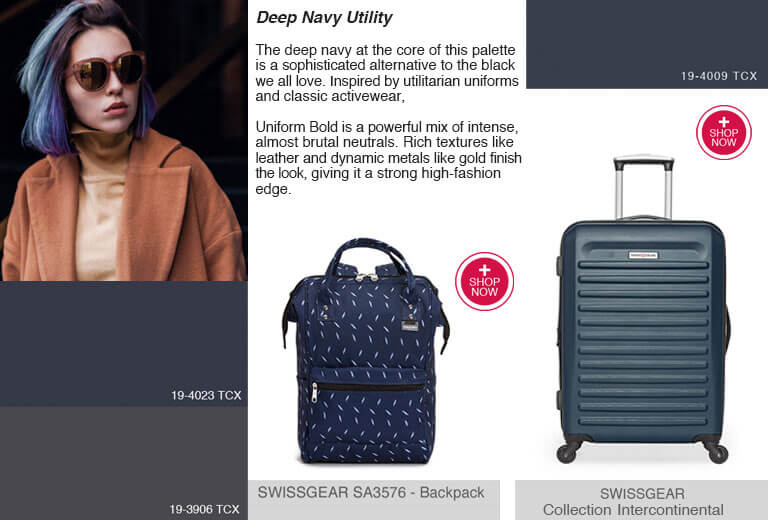
Task: Open the navy patterned backpack image
Action: (x=365, y=351)
